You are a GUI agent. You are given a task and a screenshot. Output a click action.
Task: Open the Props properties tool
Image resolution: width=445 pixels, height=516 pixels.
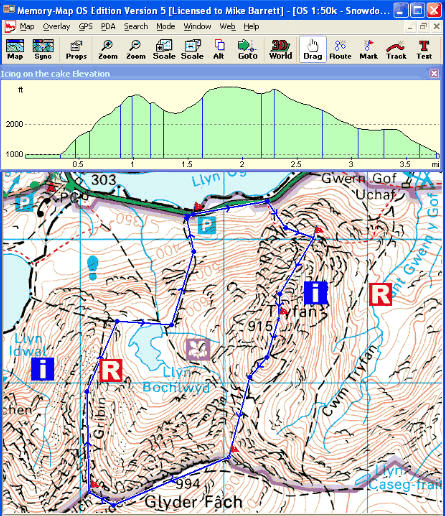(76, 49)
